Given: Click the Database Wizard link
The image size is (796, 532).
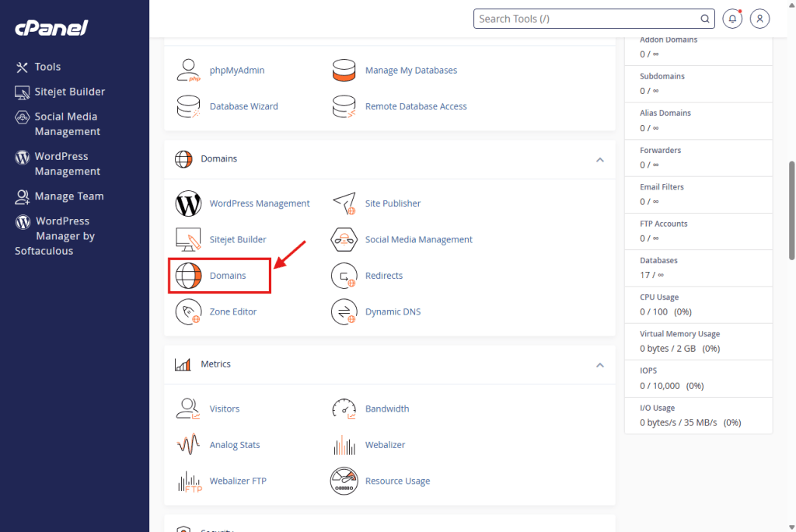Looking at the screenshot, I should pyautogui.click(x=243, y=106).
